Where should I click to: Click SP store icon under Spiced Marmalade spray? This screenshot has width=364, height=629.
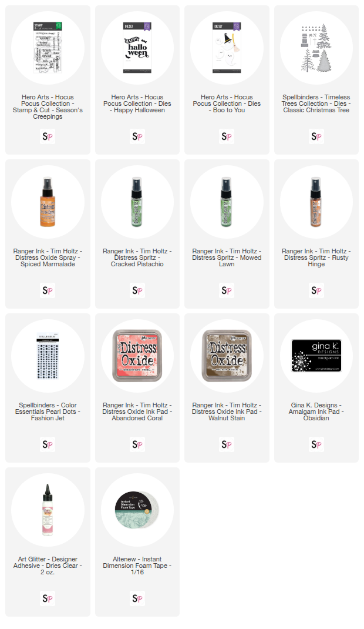point(48,290)
